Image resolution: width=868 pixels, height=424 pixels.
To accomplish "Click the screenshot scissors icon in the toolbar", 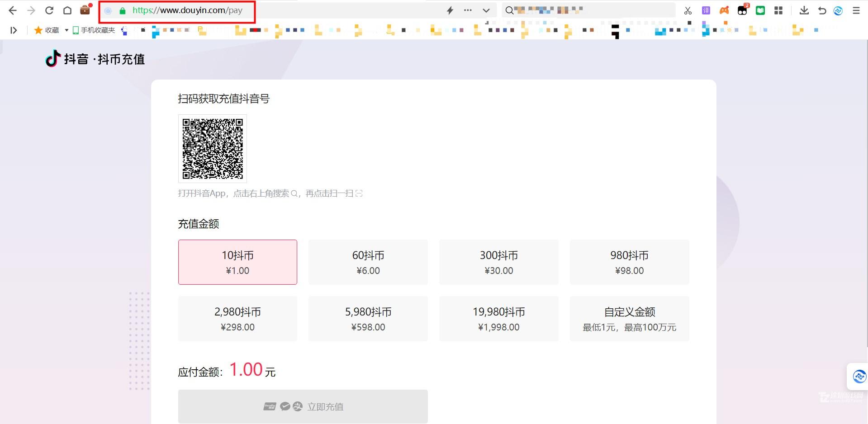I will tap(687, 10).
